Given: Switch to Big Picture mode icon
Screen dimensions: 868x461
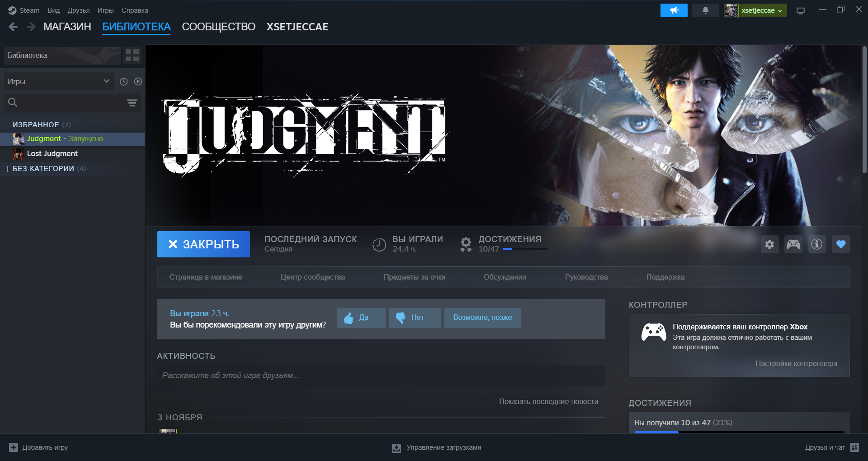Looking at the screenshot, I should (x=801, y=10).
